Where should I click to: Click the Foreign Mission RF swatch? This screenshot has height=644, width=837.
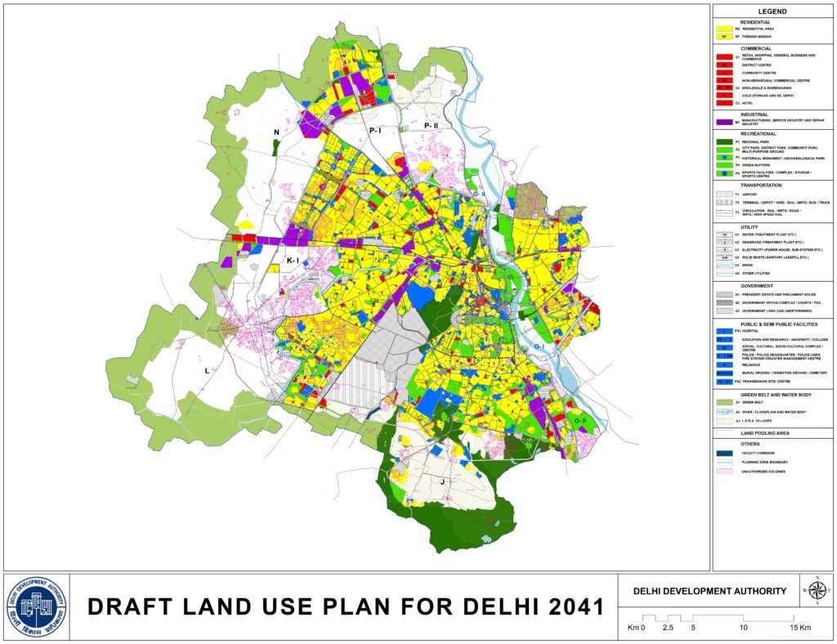tap(724, 37)
